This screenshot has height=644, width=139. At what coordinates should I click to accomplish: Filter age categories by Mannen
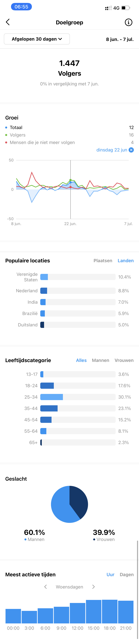(x=100, y=360)
